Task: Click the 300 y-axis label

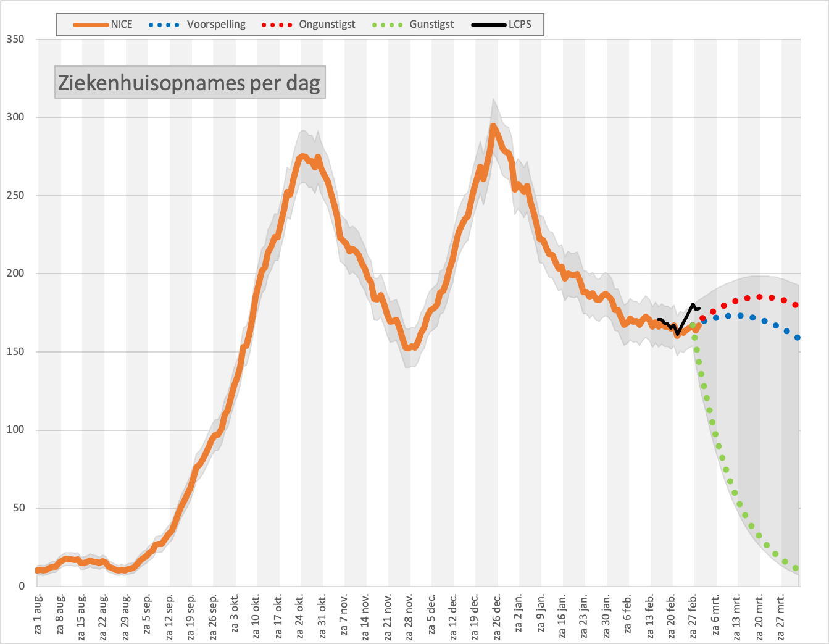Action: pyautogui.click(x=15, y=117)
